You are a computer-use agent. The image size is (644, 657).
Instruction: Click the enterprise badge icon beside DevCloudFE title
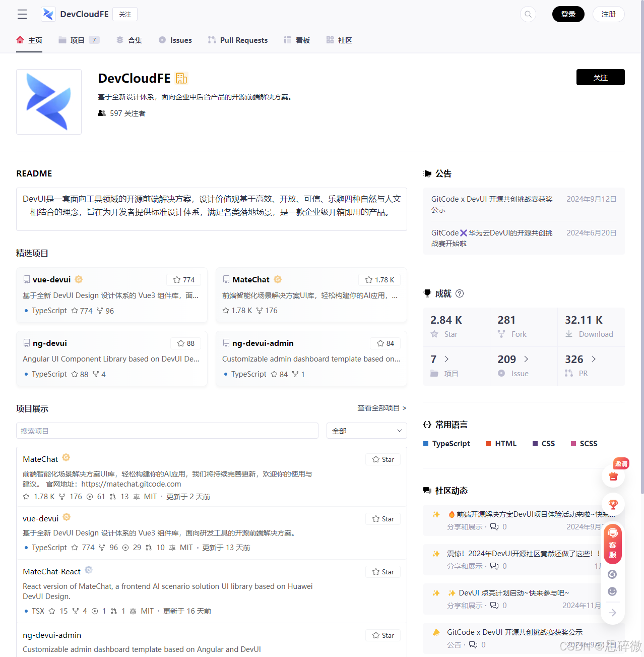click(181, 78)
